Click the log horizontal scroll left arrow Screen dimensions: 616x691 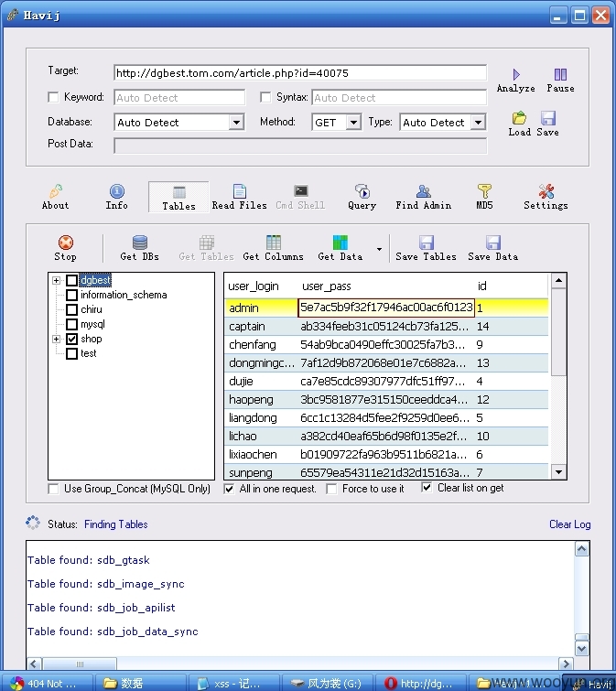(x=35, y=664)
